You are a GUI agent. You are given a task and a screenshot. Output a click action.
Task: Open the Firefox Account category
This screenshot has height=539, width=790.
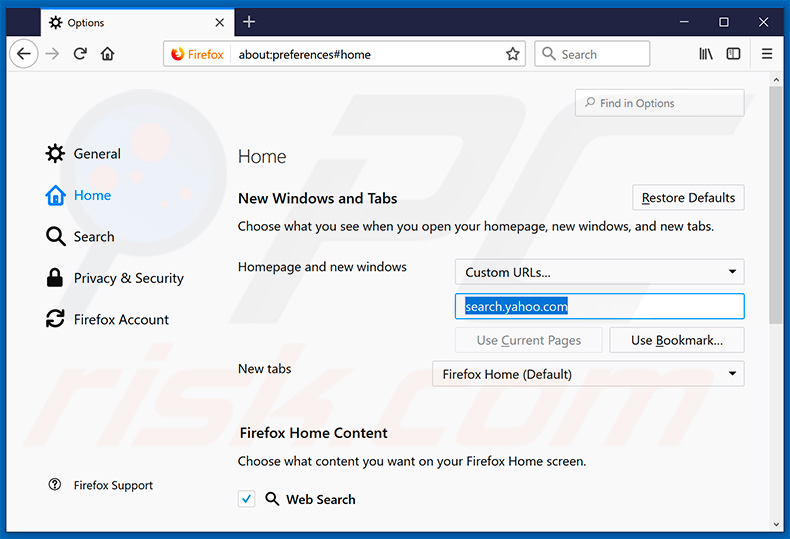tap(107, 319)
